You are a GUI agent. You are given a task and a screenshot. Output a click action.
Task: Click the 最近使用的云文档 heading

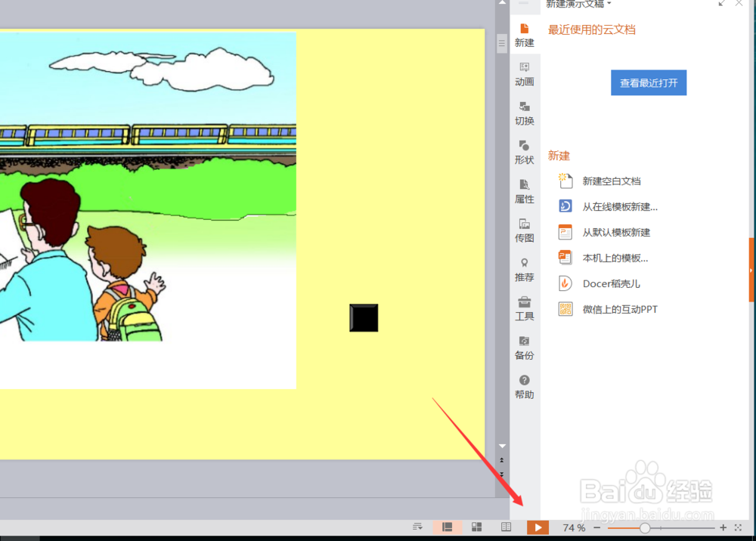[592, 30]
